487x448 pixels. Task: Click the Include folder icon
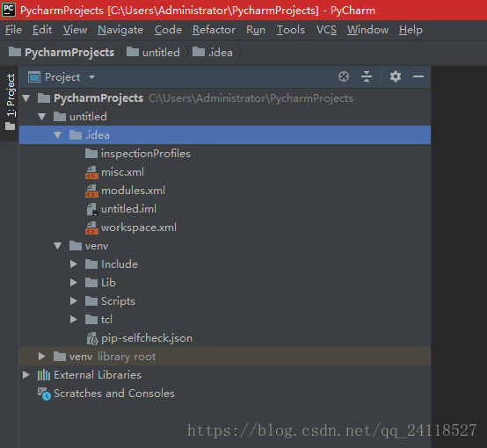pyautogui.click(x=91, y=264)
